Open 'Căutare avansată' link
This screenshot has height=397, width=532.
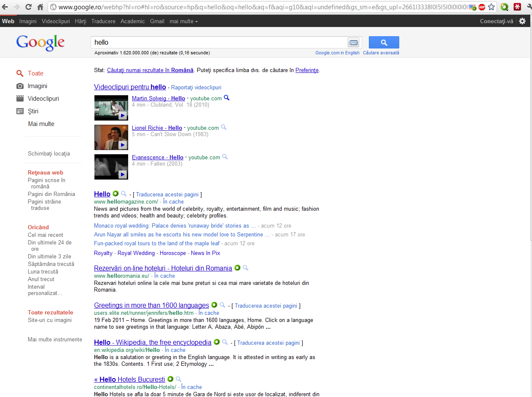click(x=381, y=53)
